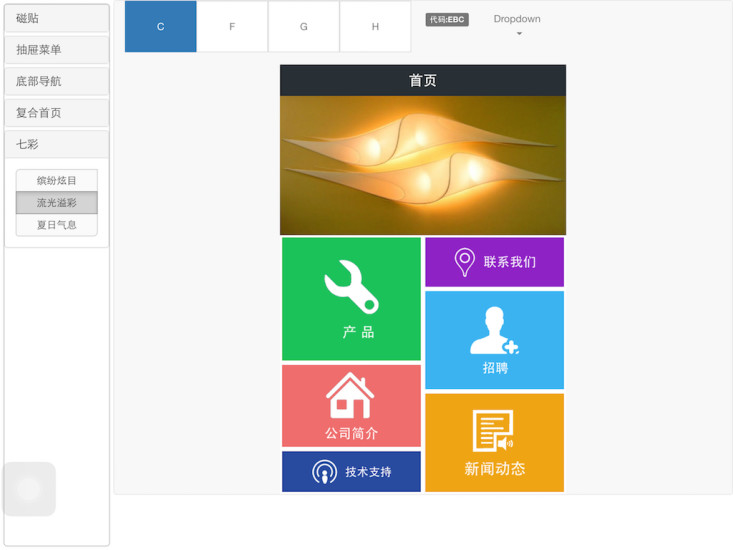Click the 公司简介 tile label
Image resolution: width=733 pixels, height=550 pixels.
pyautogui.click(x=351, y=433)
